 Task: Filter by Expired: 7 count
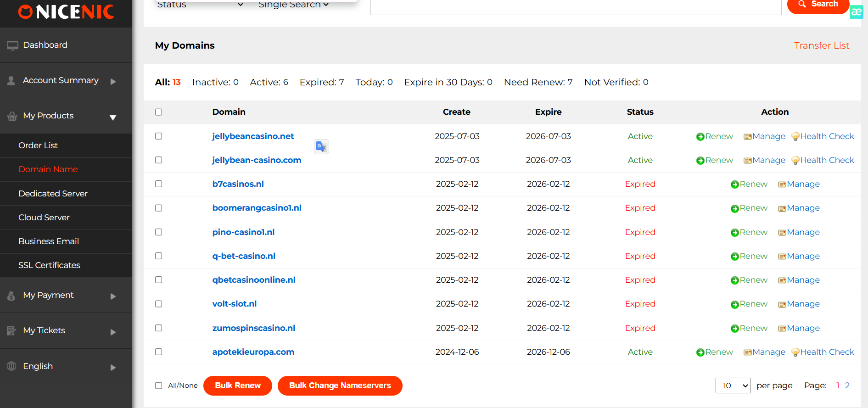[x=322, y=82]
